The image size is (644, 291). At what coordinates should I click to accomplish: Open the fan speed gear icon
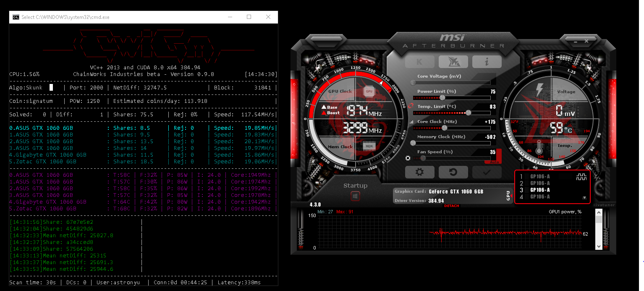click(408, 158)
